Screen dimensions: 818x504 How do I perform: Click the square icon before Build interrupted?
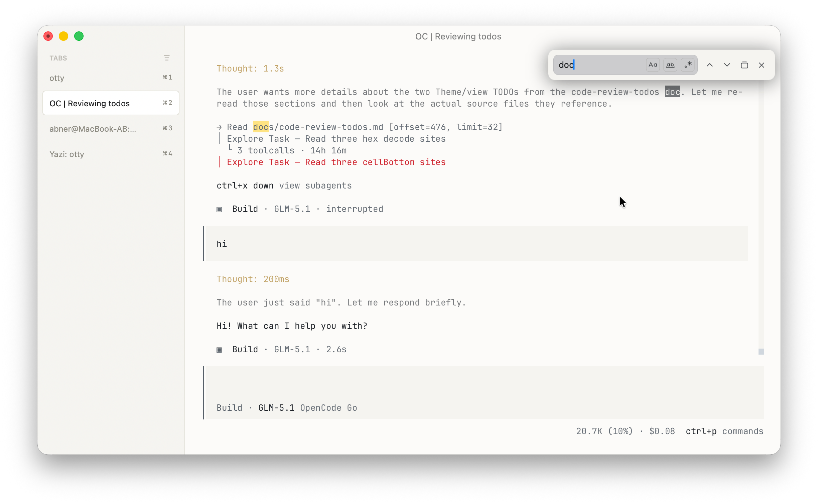pyautogui.click(x=219, y=209)
